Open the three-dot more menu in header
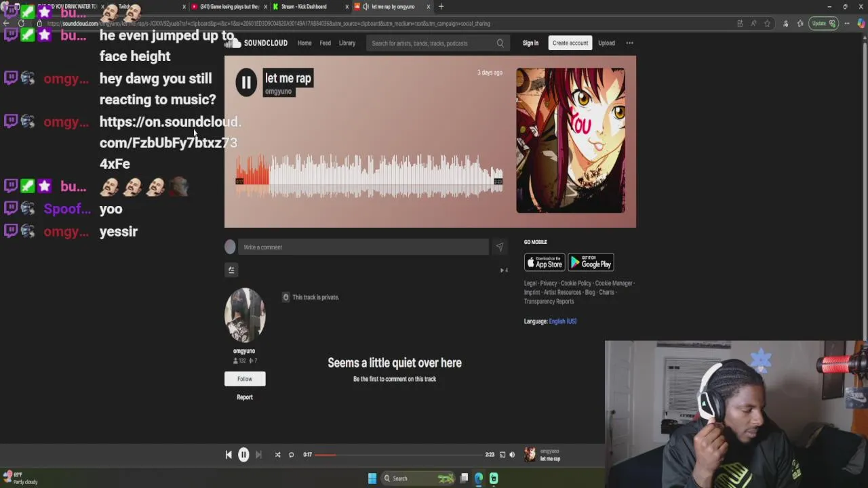The image size is (868, 488). [x=629, y=43]
